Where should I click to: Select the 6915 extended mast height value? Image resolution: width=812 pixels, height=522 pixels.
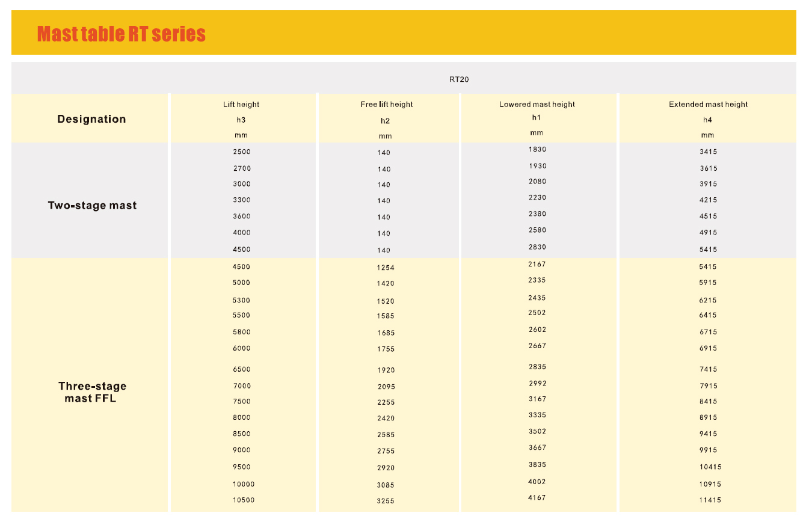(709, 348)
